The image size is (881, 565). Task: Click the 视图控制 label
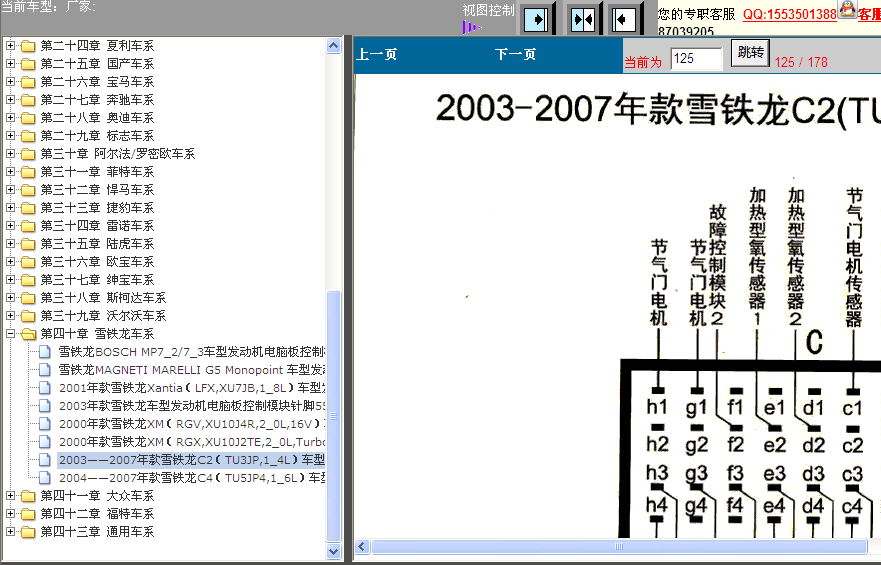pos(488,10)
